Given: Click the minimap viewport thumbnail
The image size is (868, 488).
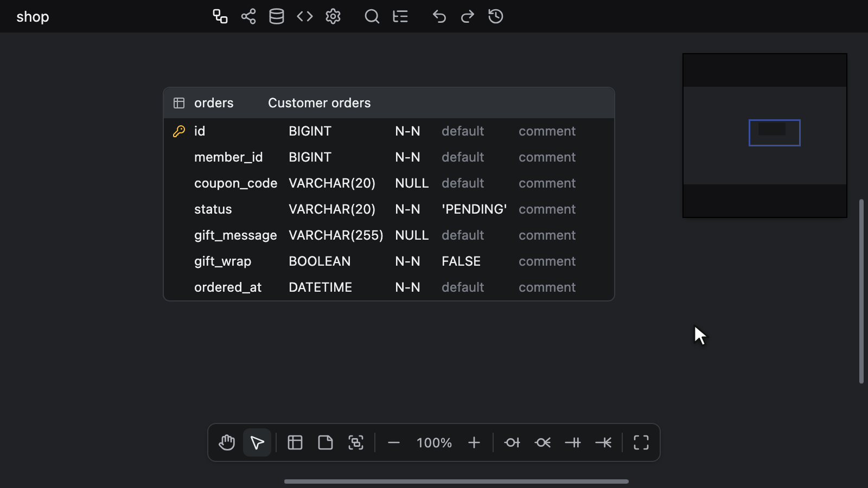Looking at the screenshot, I should click(775, 133).
